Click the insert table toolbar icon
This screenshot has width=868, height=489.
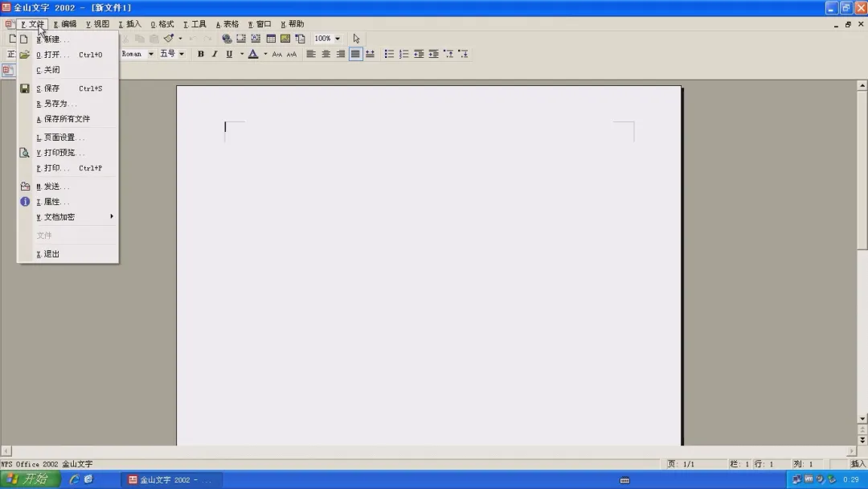[271, 39]
